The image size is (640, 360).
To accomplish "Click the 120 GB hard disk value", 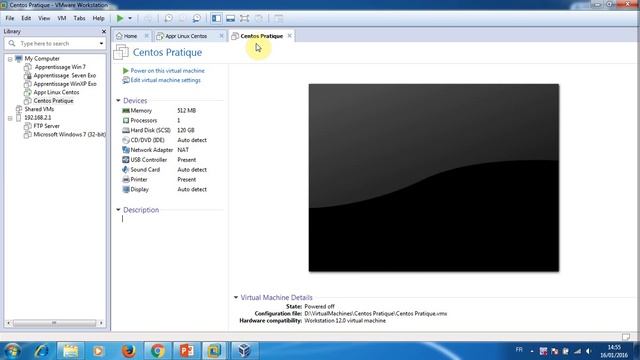I will [x=186, y=130].
